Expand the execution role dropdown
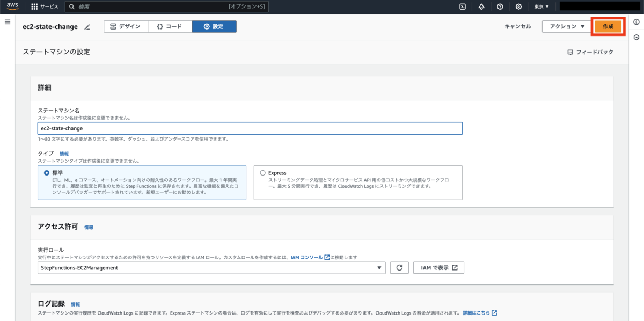644x321 pixels. pyautogui.click(x=211, y=268)
